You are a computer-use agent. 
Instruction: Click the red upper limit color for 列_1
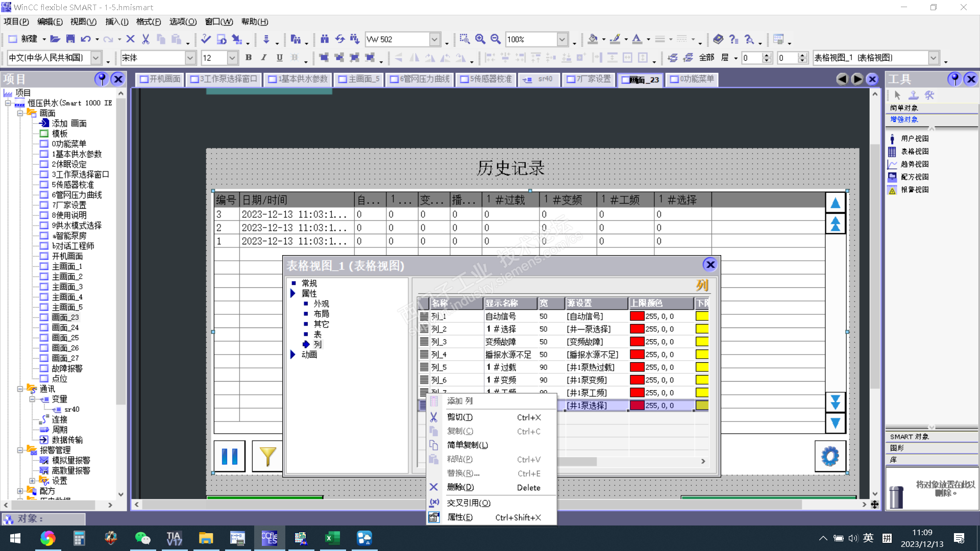[x=636, y=316]
